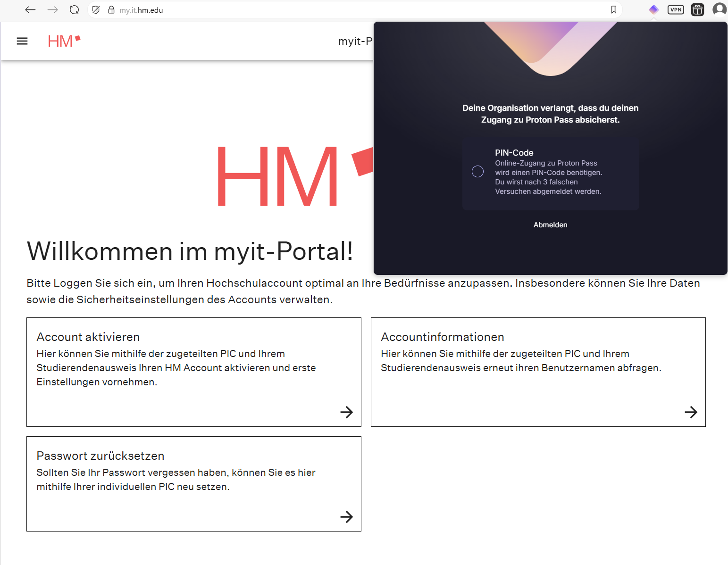Reload the current page
728x565 pixels.
pyautogui.click(x=74, y=10)
